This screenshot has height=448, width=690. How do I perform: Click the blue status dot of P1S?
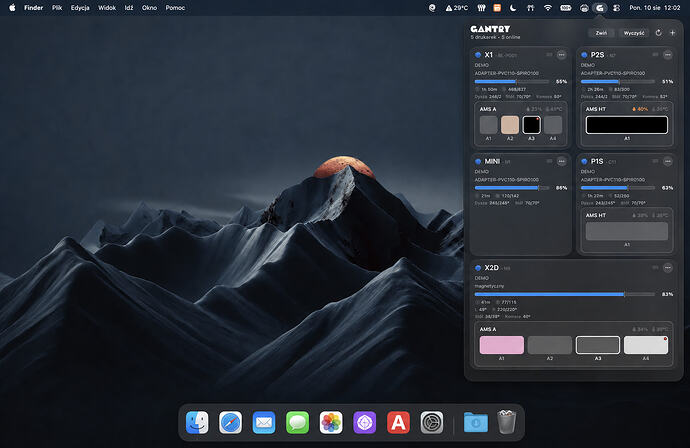(584, 162)
